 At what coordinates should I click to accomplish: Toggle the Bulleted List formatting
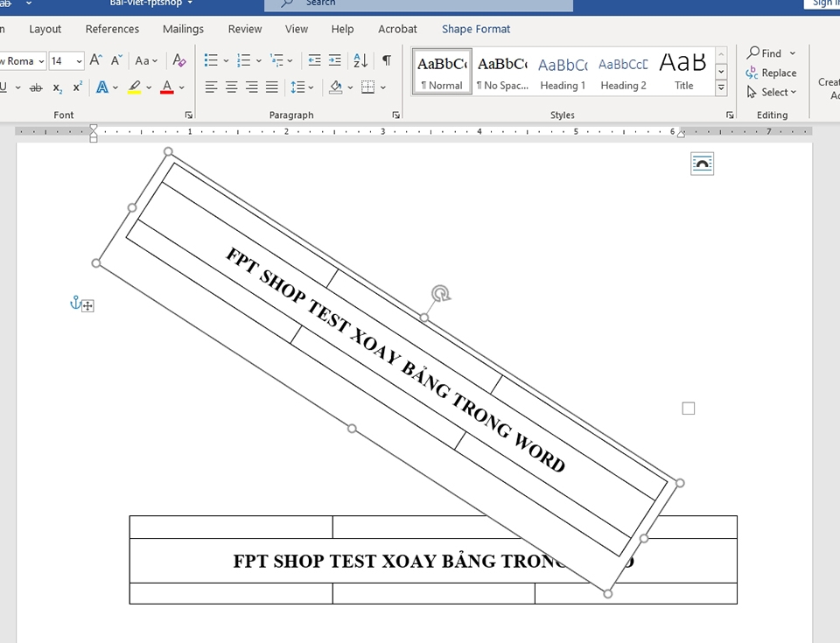213,59
